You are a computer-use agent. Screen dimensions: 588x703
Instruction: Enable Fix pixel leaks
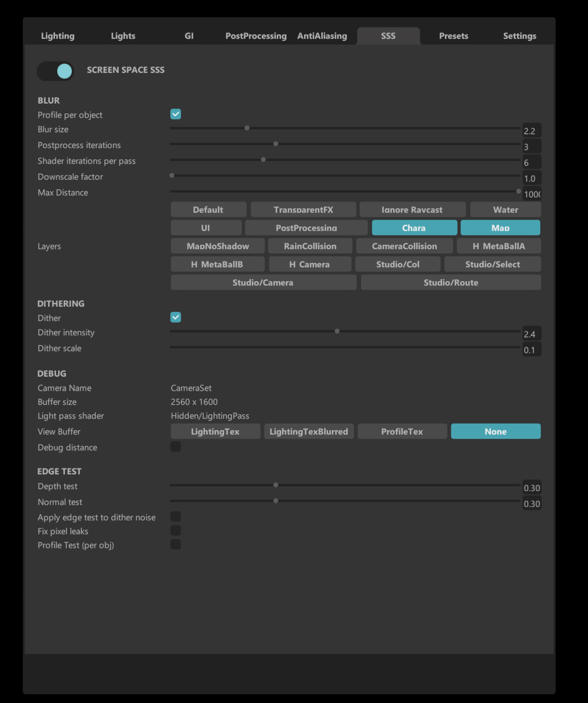coord(175,530)
